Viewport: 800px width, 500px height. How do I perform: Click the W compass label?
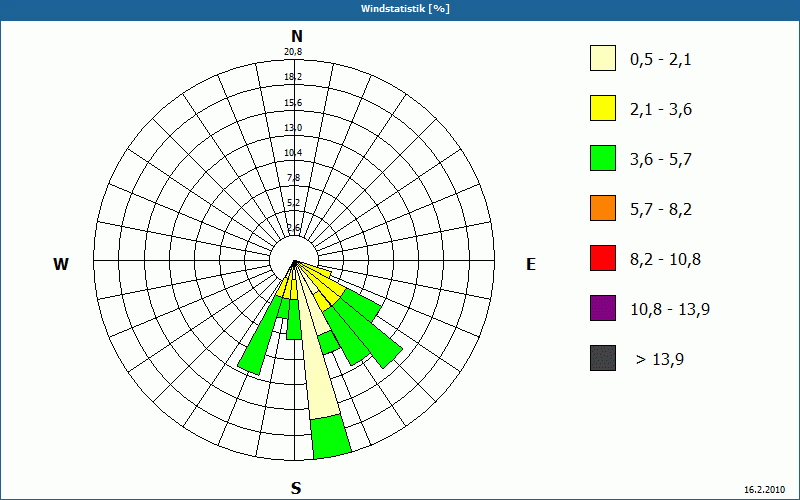[61, 264]
